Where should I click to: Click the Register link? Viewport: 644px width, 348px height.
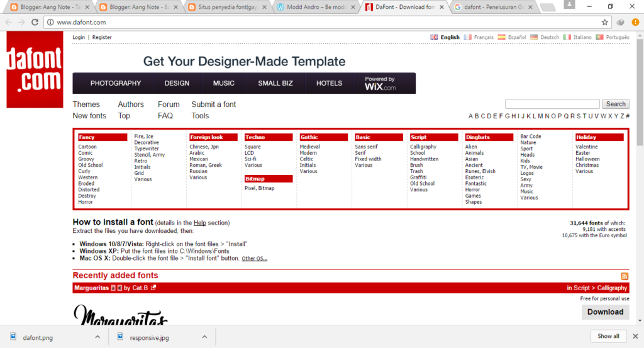pyautogui.click(x=102, y=37)
